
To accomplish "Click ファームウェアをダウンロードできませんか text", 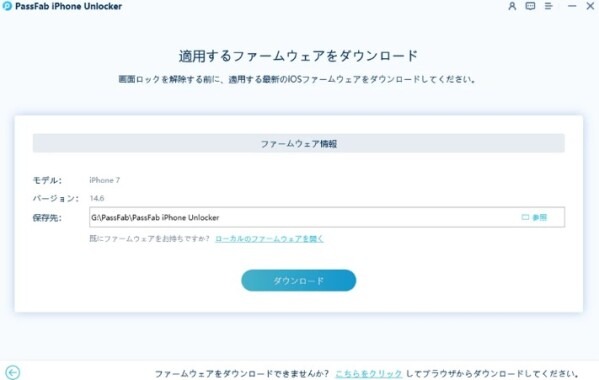I will click(x=242, y=374).
